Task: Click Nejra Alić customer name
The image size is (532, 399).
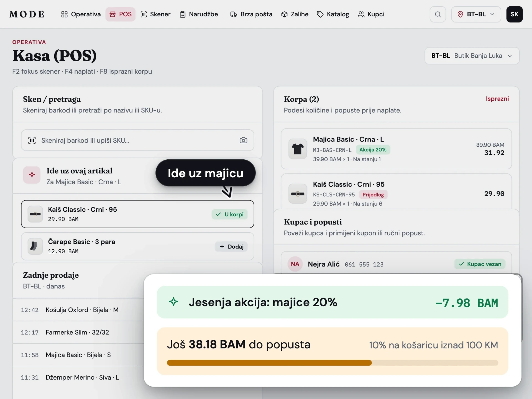Action: pyautogui.click(x=323, y=264)
